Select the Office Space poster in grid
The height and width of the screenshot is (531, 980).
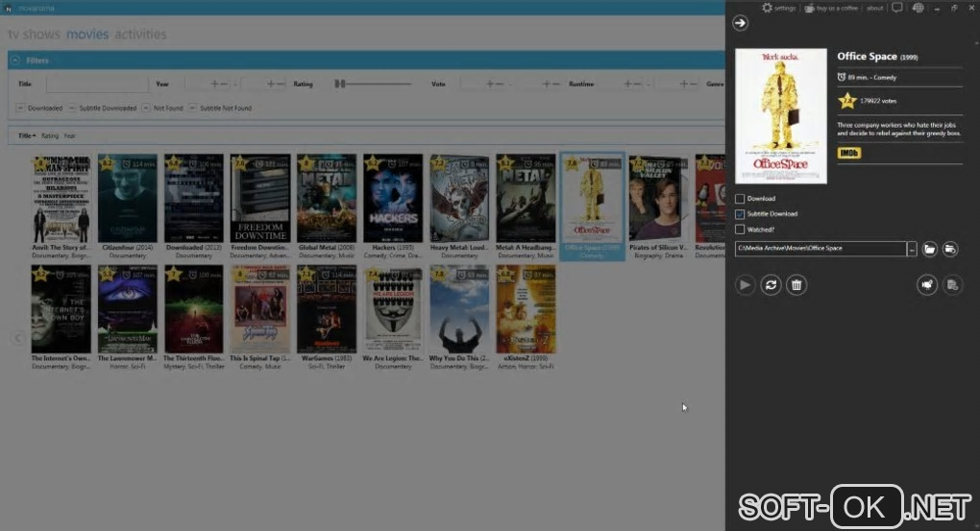592,199
